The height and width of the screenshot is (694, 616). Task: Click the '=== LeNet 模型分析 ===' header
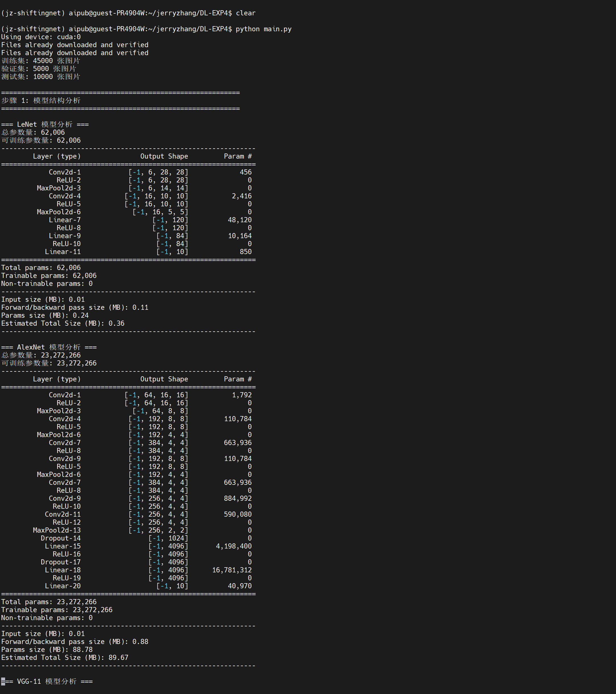(x=45, y=124)
